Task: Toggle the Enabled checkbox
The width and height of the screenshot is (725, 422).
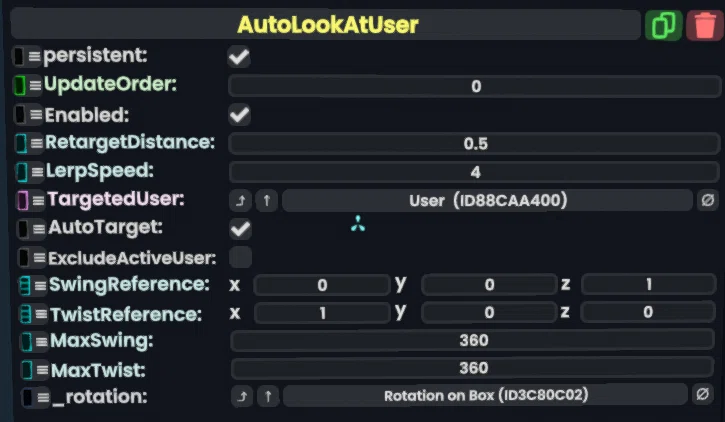Action: pos(240,115)
